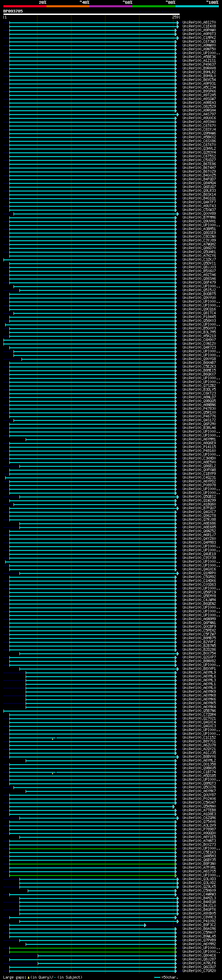
Task: Open hit UniRef100_B7FMM6
Action: 199,218
